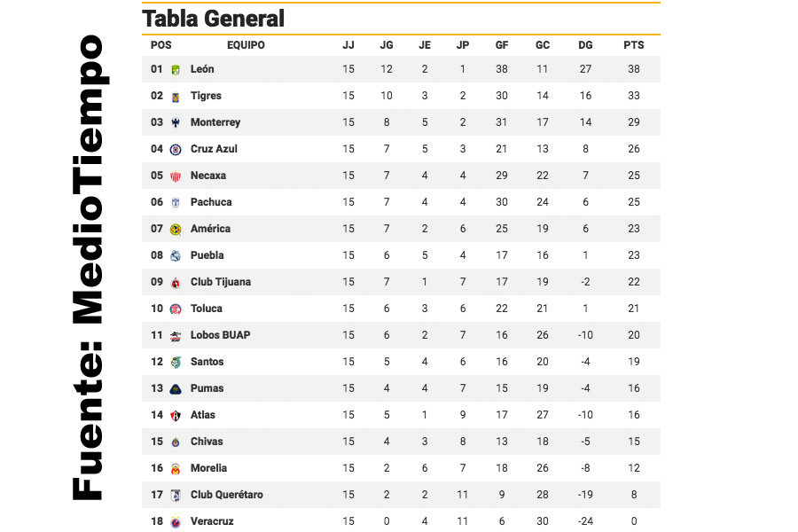
Task: Click the EQUIPO column header
Action: 246,45
